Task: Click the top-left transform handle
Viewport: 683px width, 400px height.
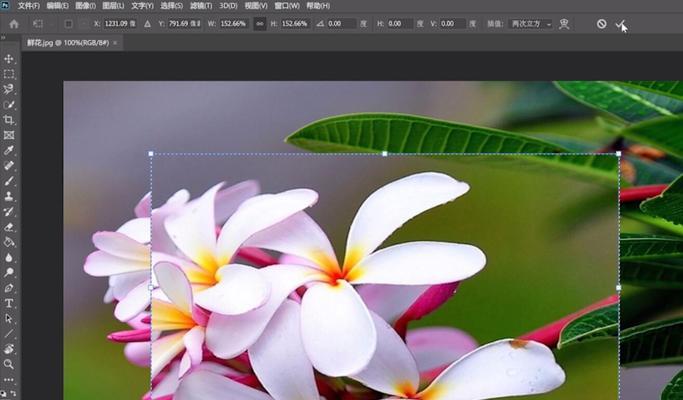Action: pyautogui.click(x=151, y=153)
